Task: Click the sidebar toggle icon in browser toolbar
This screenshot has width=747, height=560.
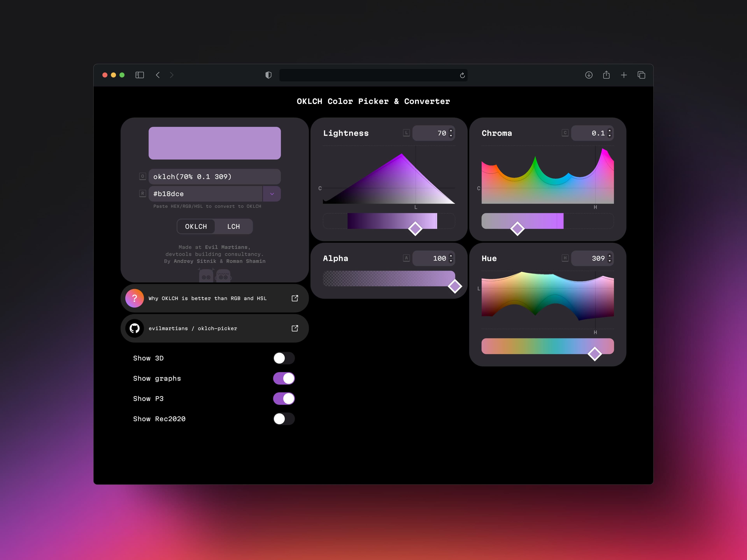Action: (139, 75)
